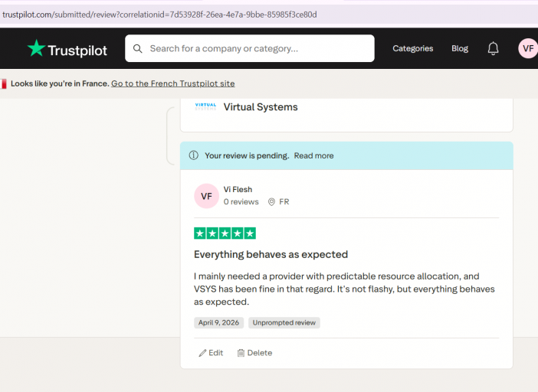Click 'Looks like you're in France.' text
This screenshot has width=538, height=392.
(60, 83)
